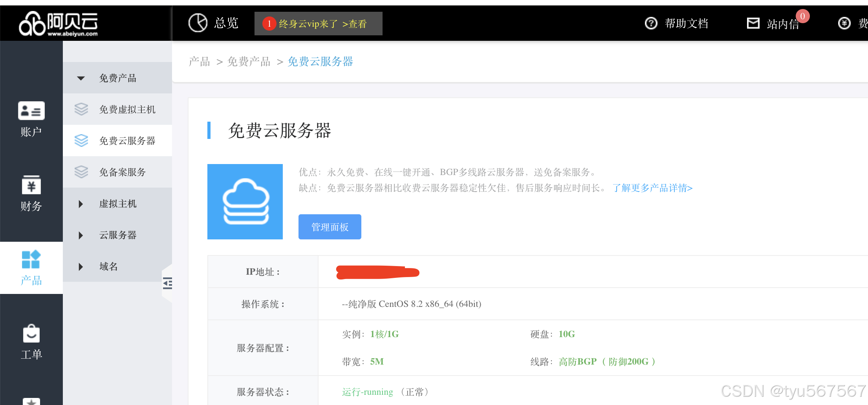Select 免费云服务器 menu item
The image size is (868, 405).
point(117,140)
